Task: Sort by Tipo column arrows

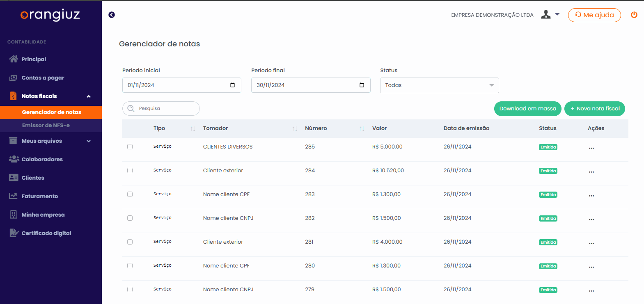Action: (x=193, y=129)
